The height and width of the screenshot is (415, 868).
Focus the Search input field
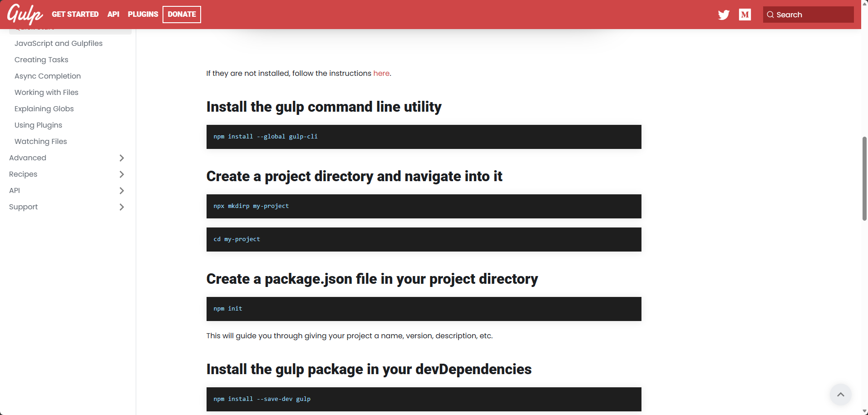click(x=809, y=15)
